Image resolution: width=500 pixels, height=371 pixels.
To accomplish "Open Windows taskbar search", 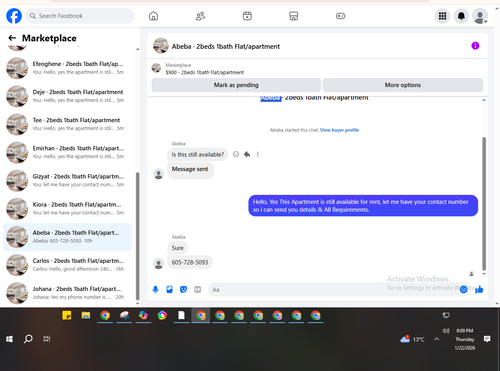I will (x=28, y=339).
